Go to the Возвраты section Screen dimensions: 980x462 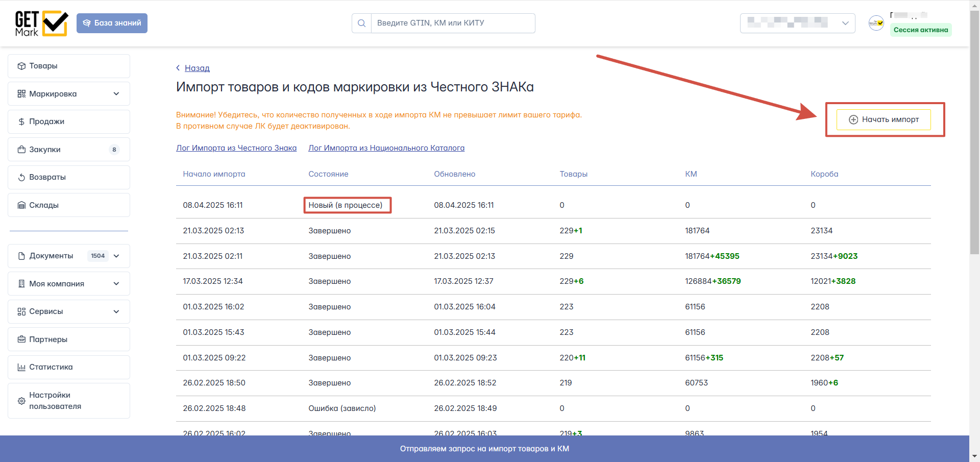[69, 177]
